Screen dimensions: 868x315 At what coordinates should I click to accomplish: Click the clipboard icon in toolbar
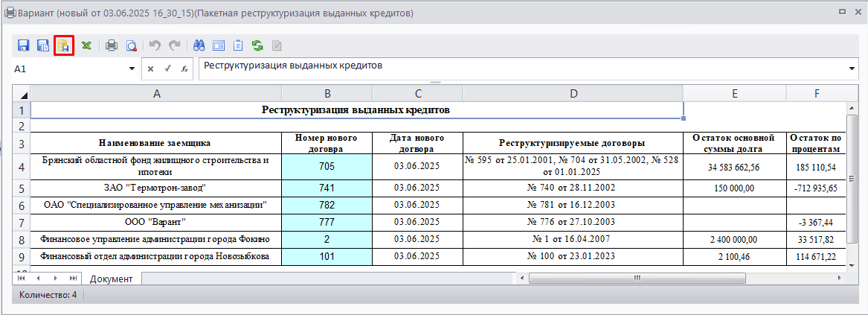pos(238,45)
